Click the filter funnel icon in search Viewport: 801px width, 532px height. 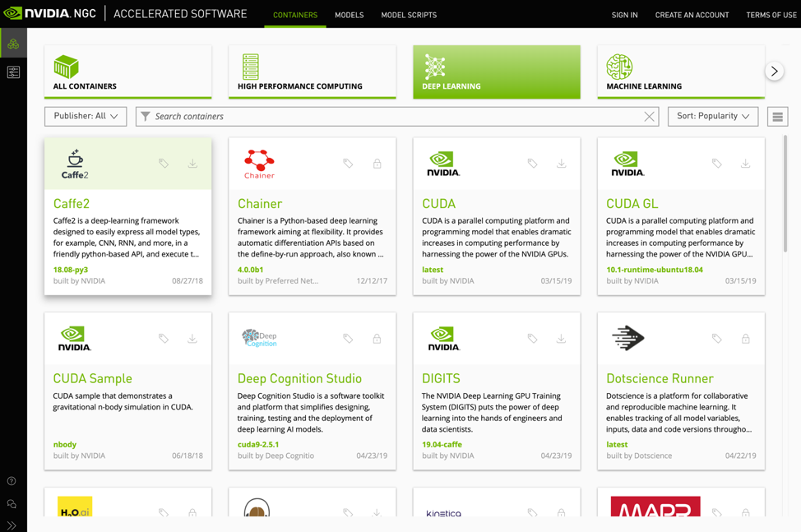point(146,117)
